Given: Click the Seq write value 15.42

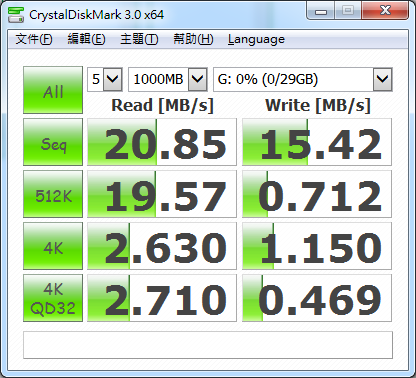Looking at the screenshot, I should point(317,142).
